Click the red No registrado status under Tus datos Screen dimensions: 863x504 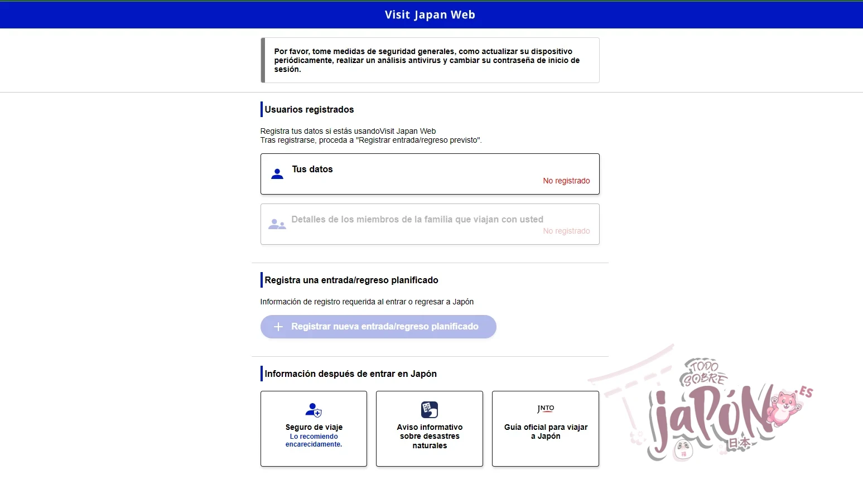pyautogui.click(x=566, y=181)
